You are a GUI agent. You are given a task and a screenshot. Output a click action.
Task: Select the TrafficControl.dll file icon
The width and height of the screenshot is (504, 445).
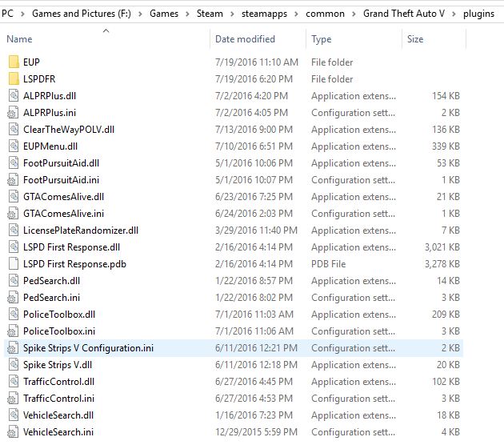tap(13, 382)
